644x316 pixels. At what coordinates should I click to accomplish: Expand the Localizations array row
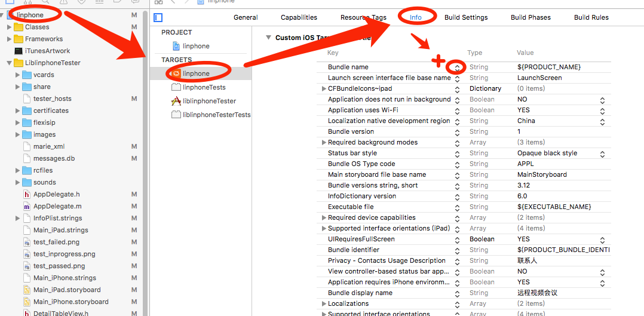324,303
